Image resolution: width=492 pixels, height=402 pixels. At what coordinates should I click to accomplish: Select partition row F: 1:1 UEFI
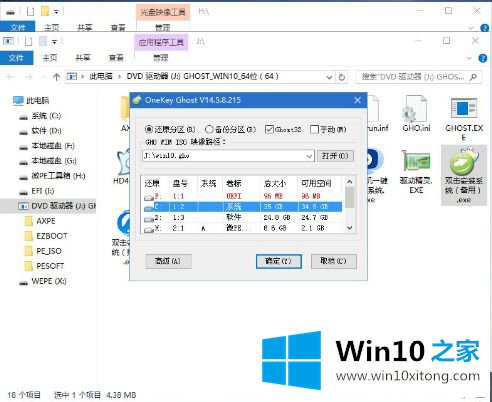point(243,196)
